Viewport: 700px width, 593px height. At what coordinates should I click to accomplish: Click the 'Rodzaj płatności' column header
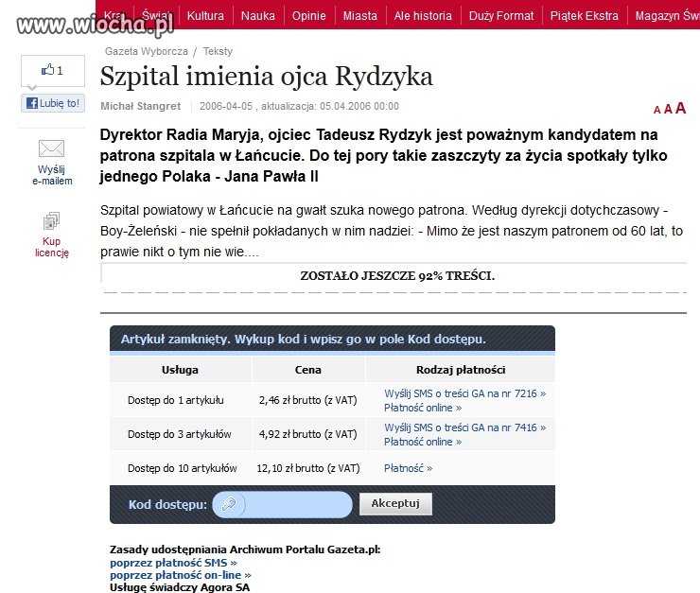[x=461, y=370]
